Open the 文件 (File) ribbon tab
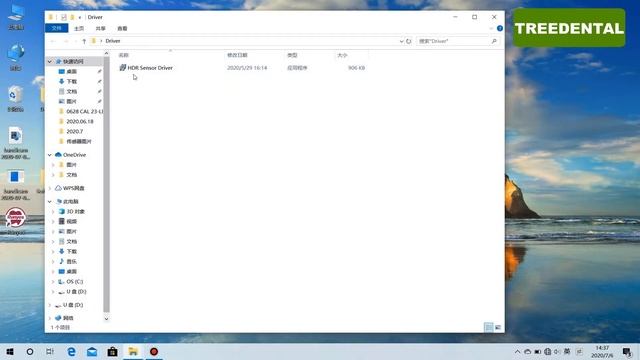Image resolution: width=640 pixels, height=360 pixels. [x=56, y=28]
